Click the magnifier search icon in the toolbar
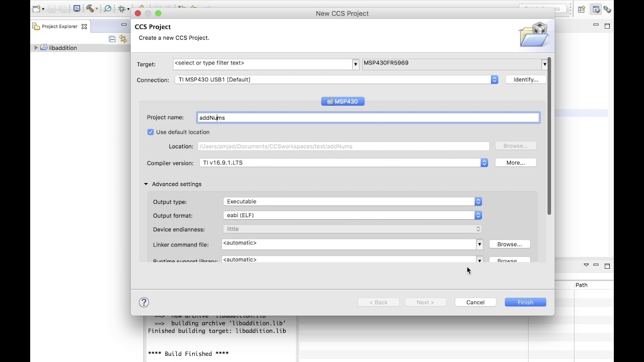The width and height of the screenshot is (644, 362). click(107, 9)
